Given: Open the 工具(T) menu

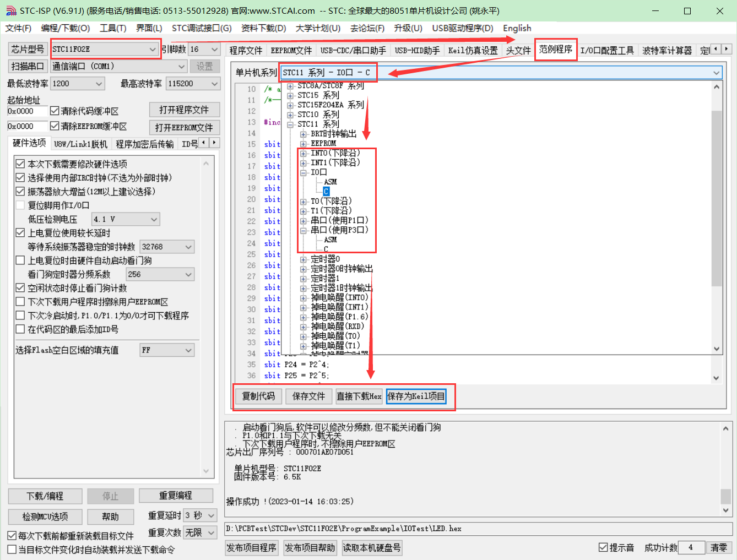Looking at the screenshot, I should (113, 28).
